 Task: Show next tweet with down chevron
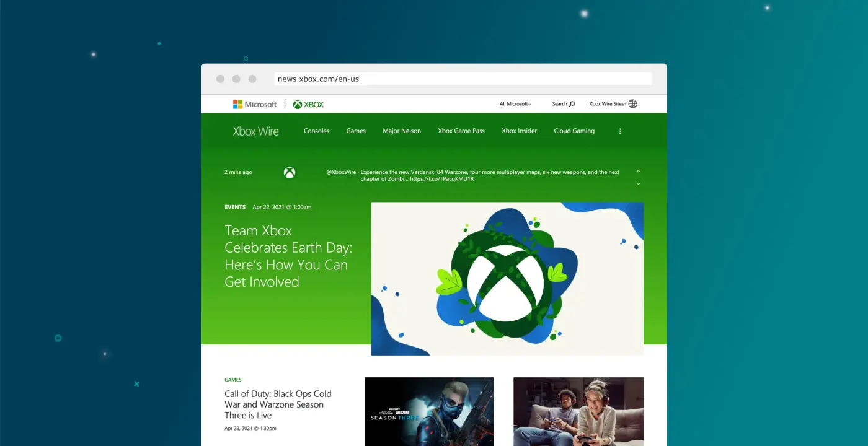(x=638, y=183)
